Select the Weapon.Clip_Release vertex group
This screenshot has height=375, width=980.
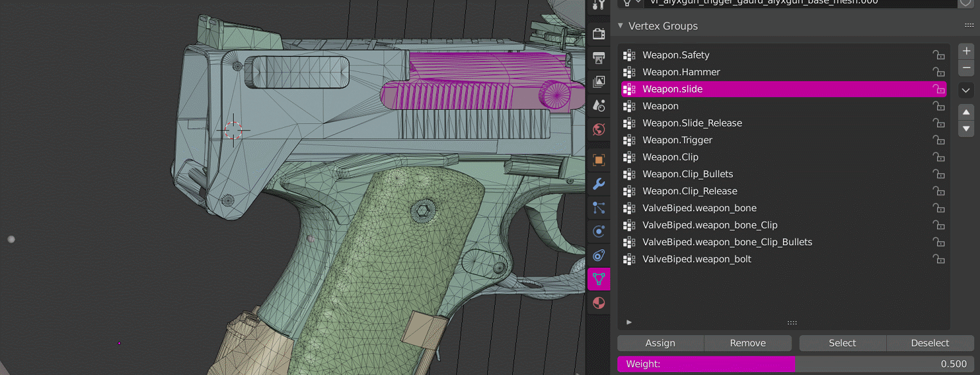784,191
